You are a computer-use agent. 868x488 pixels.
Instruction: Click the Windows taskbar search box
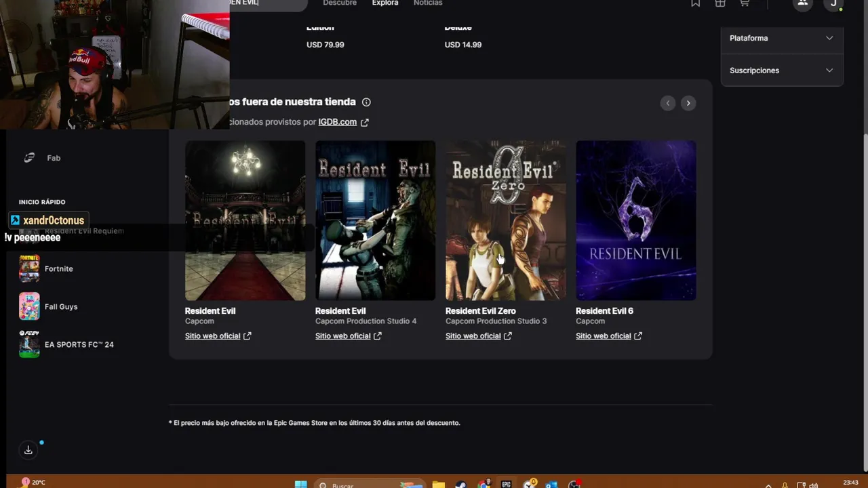coord(370,485)
